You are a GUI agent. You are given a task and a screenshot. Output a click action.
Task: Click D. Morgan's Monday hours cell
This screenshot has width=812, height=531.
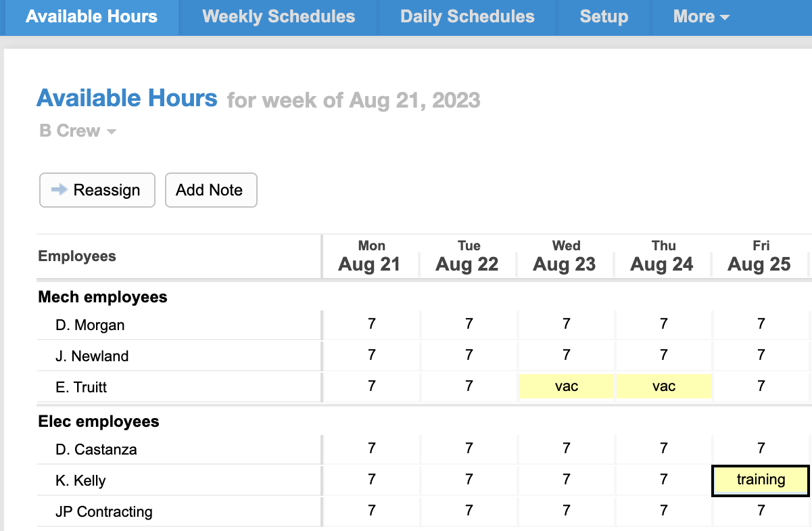point(371,325)
